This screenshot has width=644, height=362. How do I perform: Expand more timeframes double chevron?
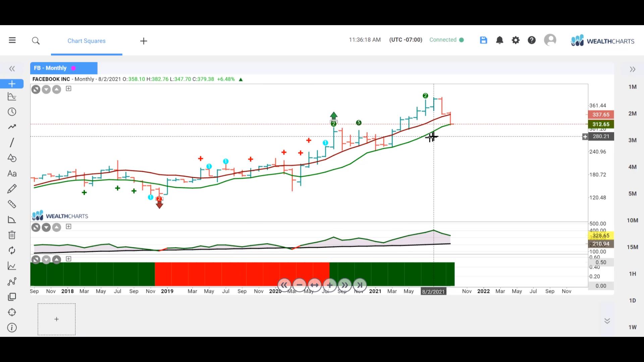(607, 321)
